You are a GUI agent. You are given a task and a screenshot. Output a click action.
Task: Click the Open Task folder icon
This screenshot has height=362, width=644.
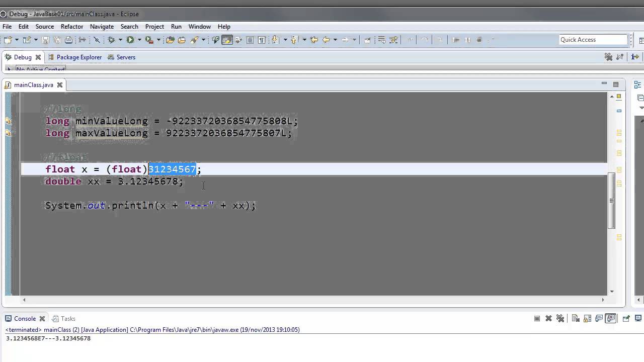click(182, 40)
